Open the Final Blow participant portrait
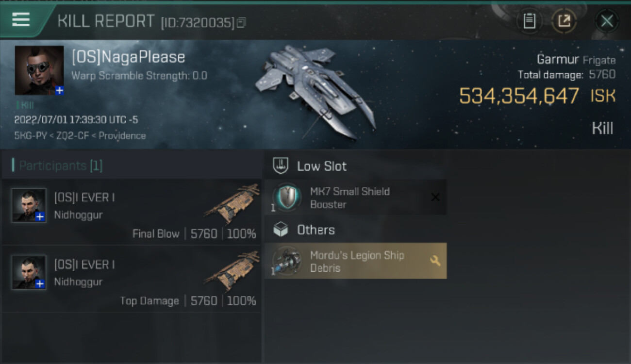The height and width of the screenshot is (364, 631). tap(29, 205)
